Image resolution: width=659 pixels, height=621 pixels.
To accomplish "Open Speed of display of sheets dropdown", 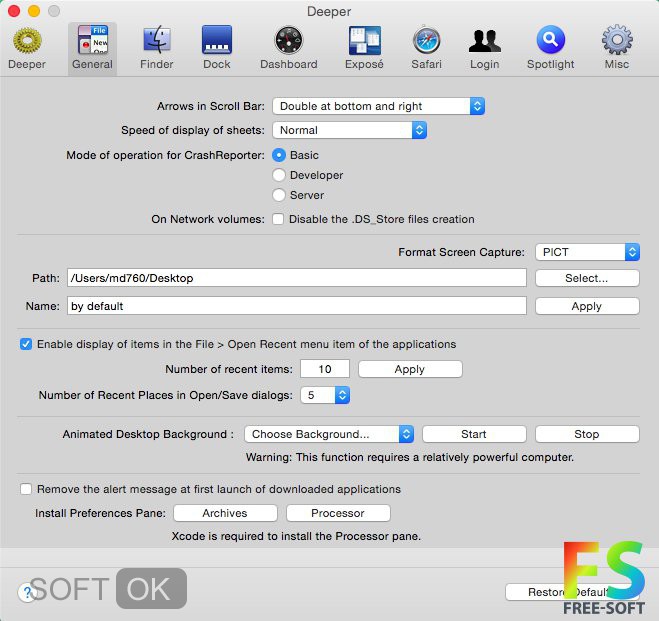I will (x=350, y=130).
